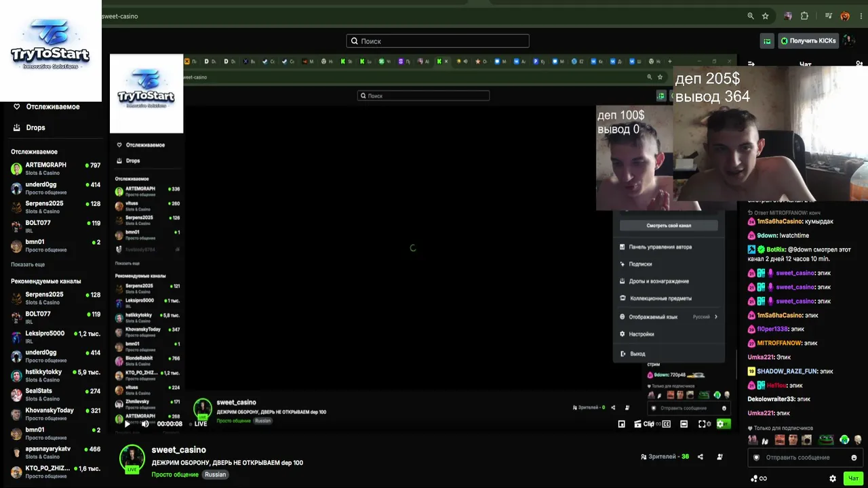Image resolution: width=868 pixels, height=488 pixels.
Task: Open chat settings gear icon
Action: tap(833, 479)
